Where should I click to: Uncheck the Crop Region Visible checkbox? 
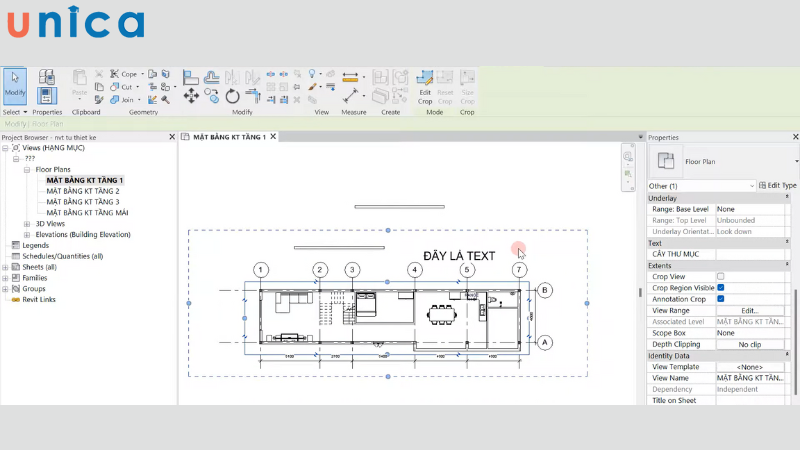coord(720,288)
